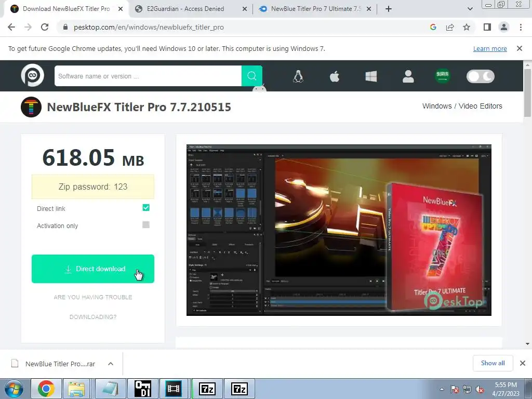Expand the tab search dropdown arrow
This screenshot has height=399, width=532.
pos(470,9)
